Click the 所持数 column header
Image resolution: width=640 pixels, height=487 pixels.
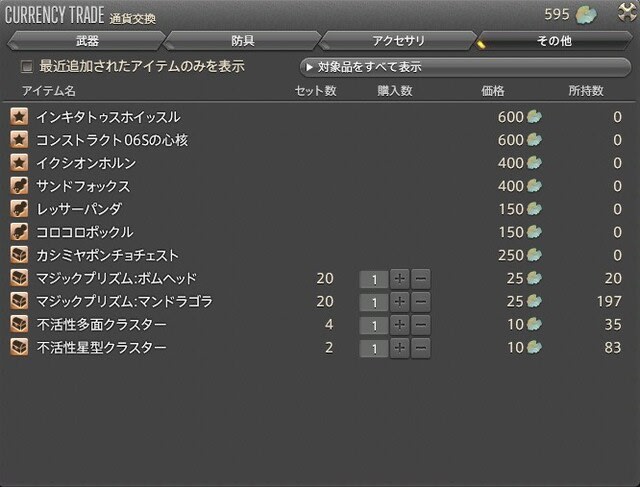[x=586, y=91]
